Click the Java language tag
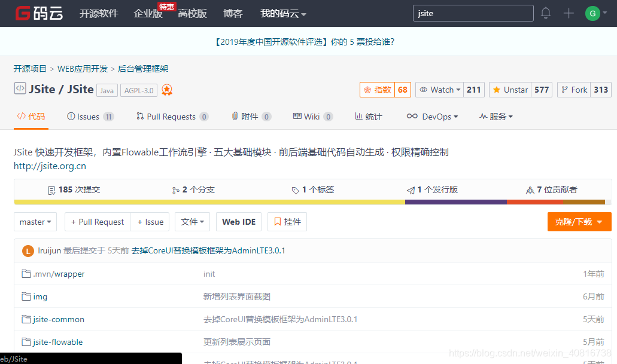This screenshot has height=364, width=617. (107, 90)
